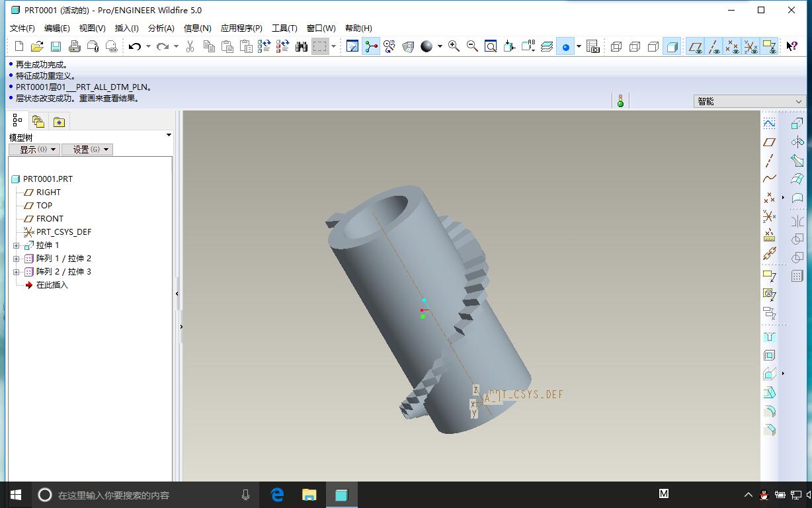The height and width of the screenshot is (508, 812).
Task: Expand the 阵列 1 / 拉伸 2 node
Action: pyautogui.click(x=17, y=259)
